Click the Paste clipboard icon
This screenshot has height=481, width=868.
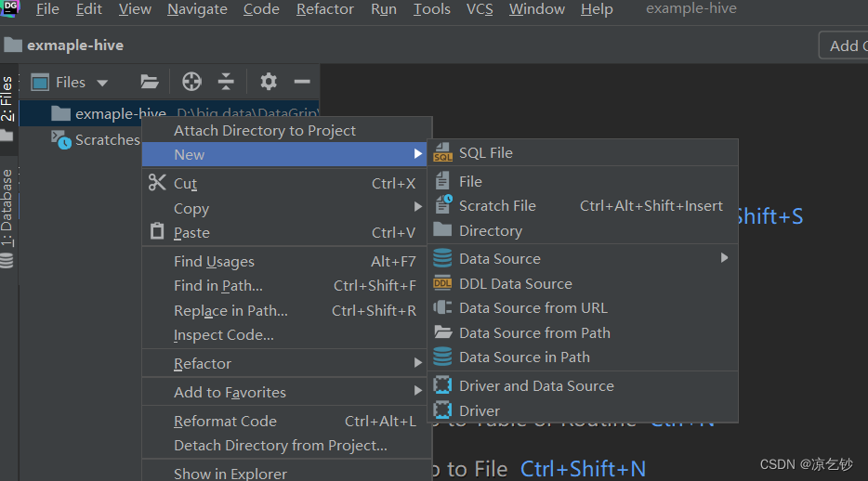(157, 230)
